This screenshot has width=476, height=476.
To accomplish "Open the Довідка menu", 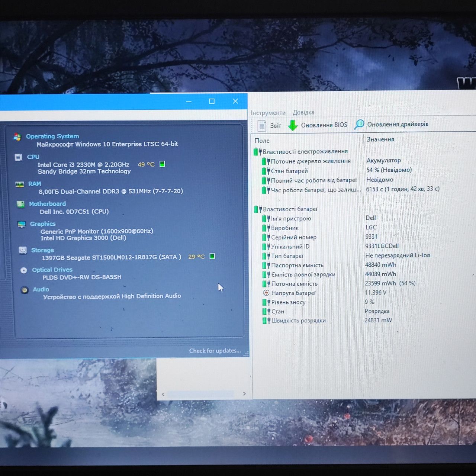I will tap(303, 112).
